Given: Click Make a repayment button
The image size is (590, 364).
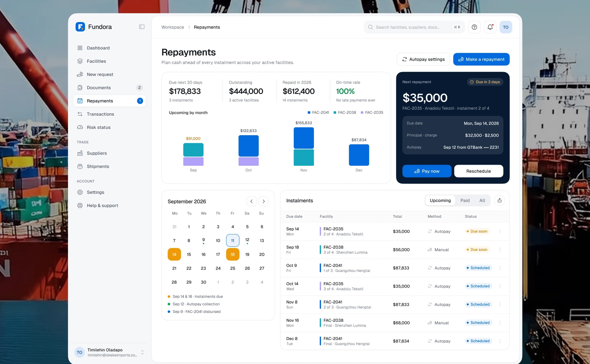Looking at the screenshot, I should 481,59.
